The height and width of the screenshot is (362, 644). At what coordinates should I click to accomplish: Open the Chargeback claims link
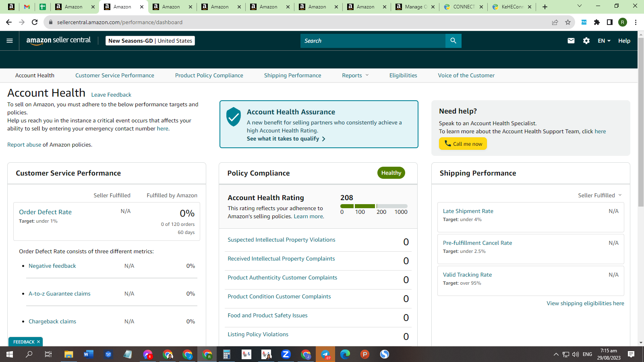click(x=52, y=321)
